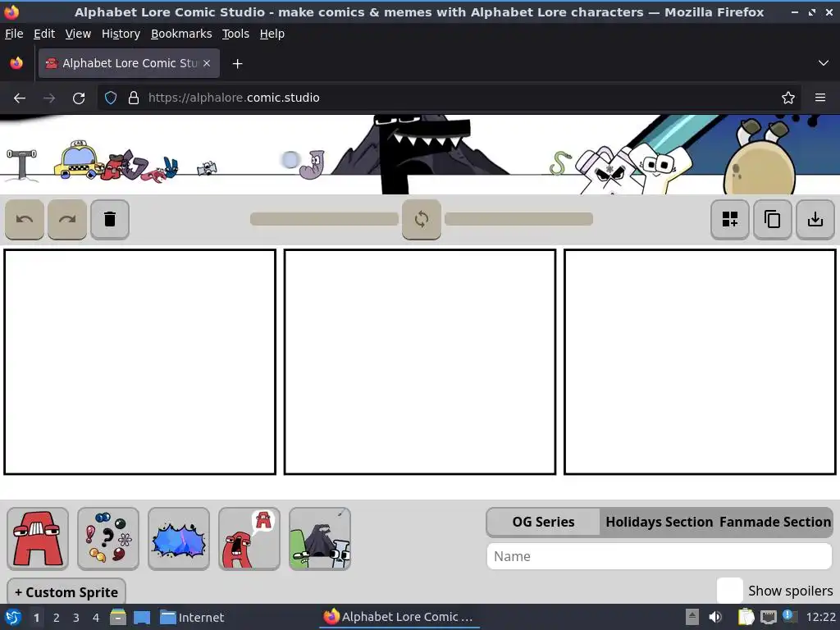Click the circular refresh arrows button
Image resolution: width=840 pixels, height=630 pixels.
coord(422,219)
